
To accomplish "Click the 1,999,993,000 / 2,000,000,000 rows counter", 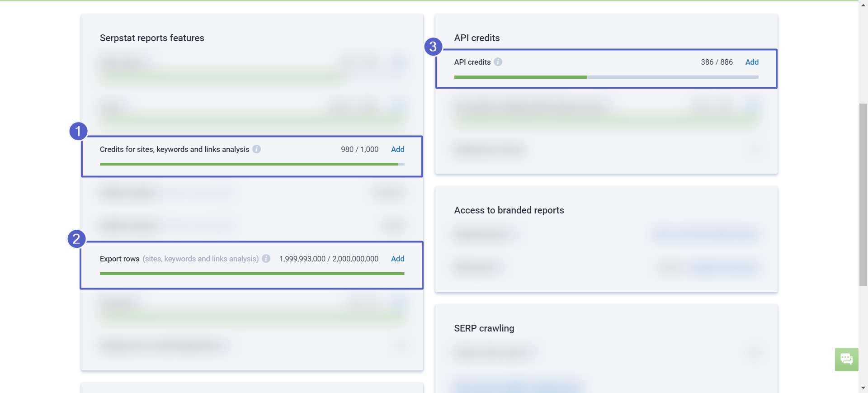I will tap(329, 259).
